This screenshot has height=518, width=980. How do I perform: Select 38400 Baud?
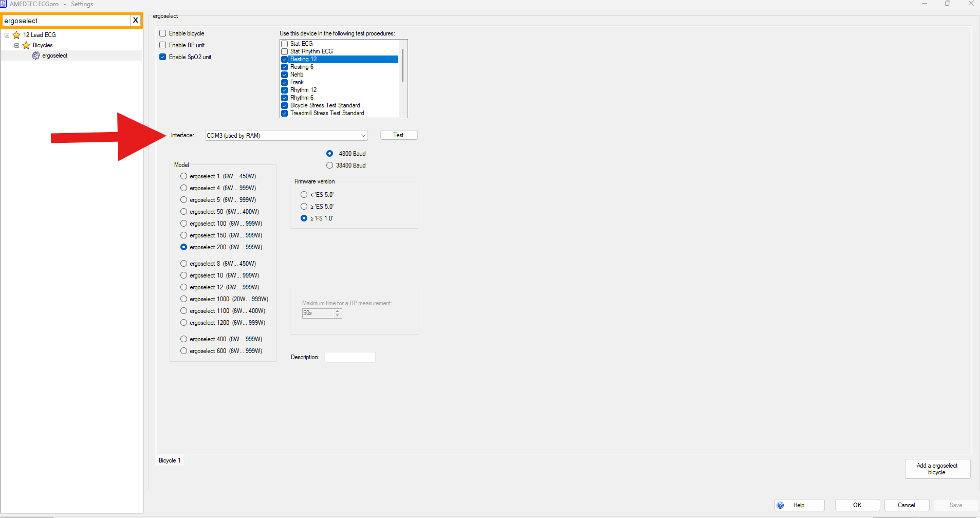point(330,165)
